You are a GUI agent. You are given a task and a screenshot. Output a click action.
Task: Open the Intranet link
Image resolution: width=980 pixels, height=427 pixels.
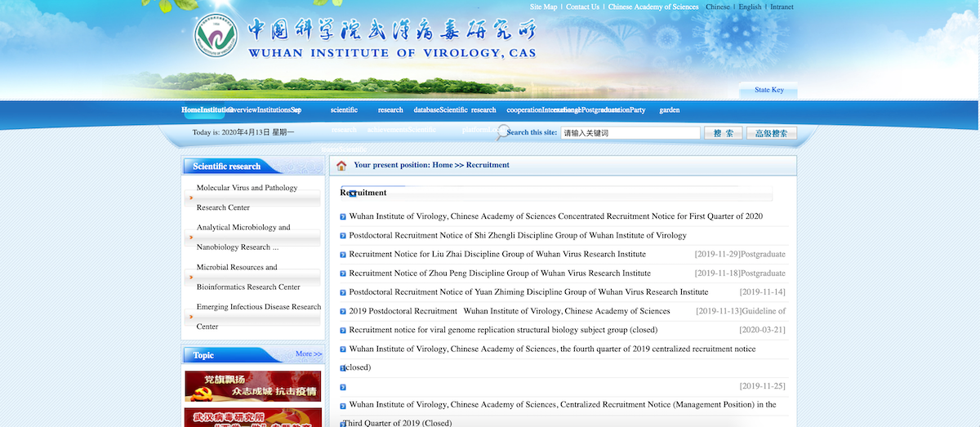pos(782,7)
